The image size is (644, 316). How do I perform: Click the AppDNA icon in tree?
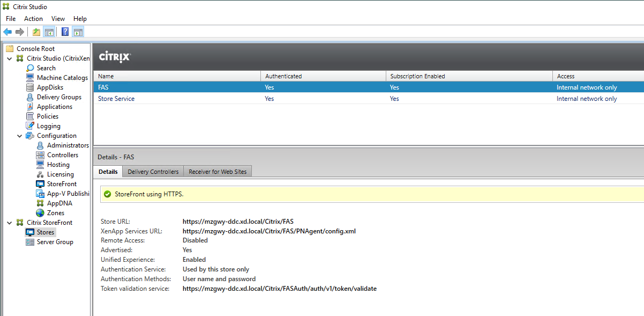[x=40, y=203]
